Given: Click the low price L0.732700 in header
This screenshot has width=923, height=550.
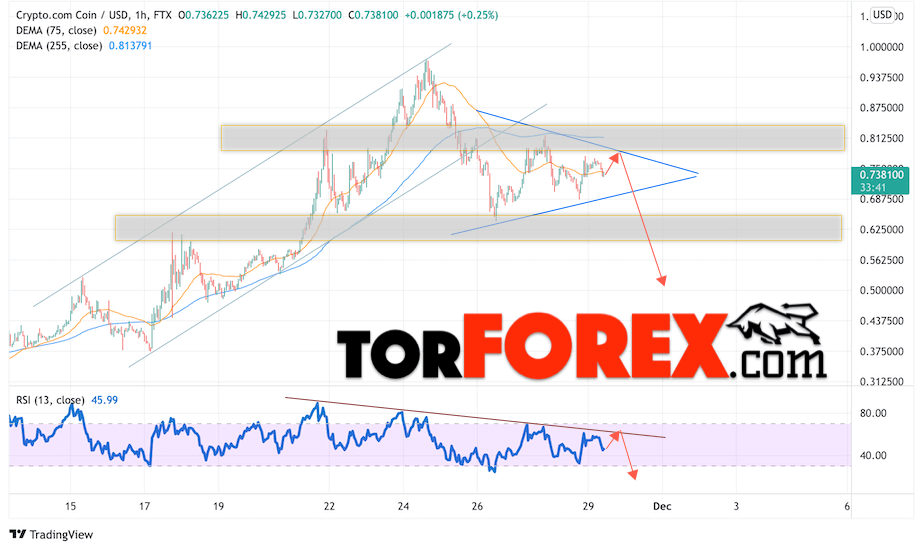Looking at the screenshot, I should pyautogui.click(x=317, y=15).
